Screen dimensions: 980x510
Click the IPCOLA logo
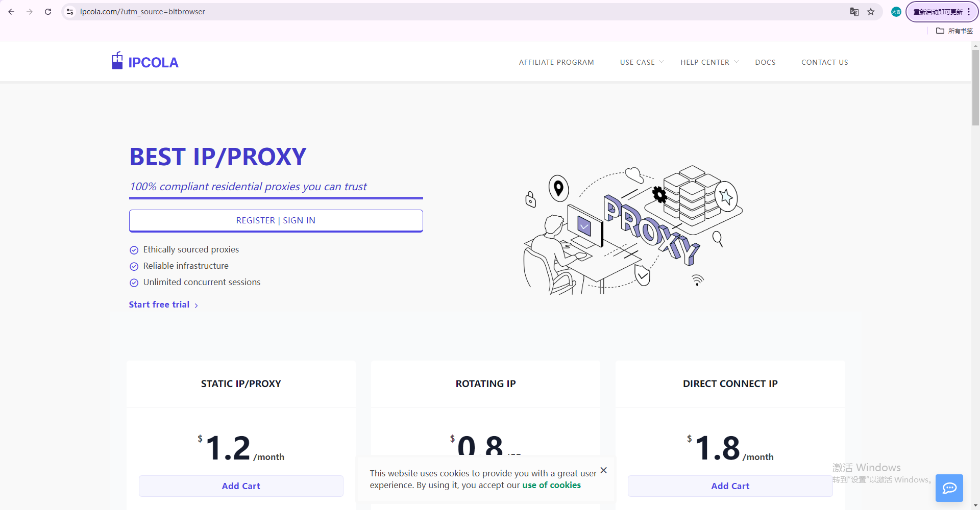coord(145,61)
